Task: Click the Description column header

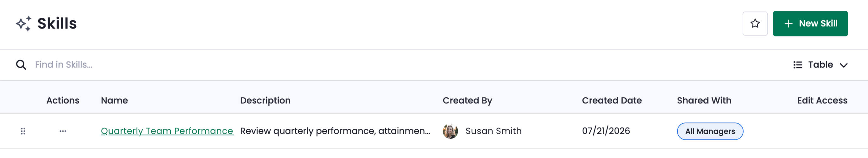Action: point(265,100)
